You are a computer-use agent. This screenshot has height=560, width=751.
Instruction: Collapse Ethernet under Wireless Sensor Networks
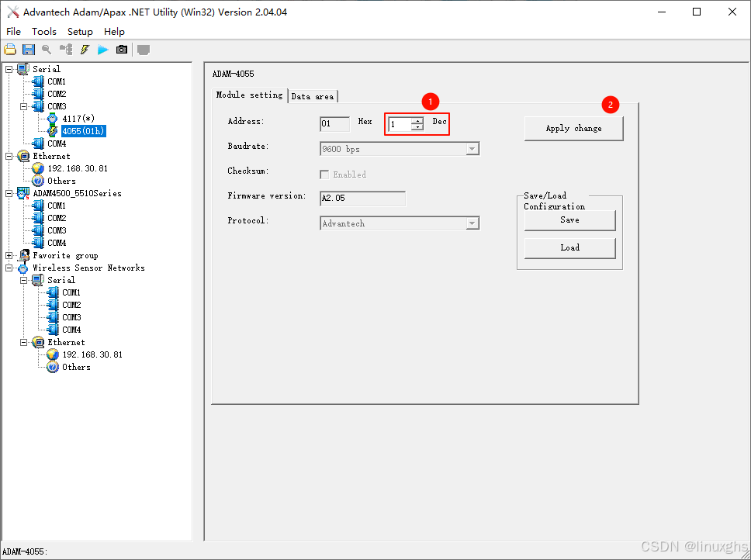coord(24,342)
